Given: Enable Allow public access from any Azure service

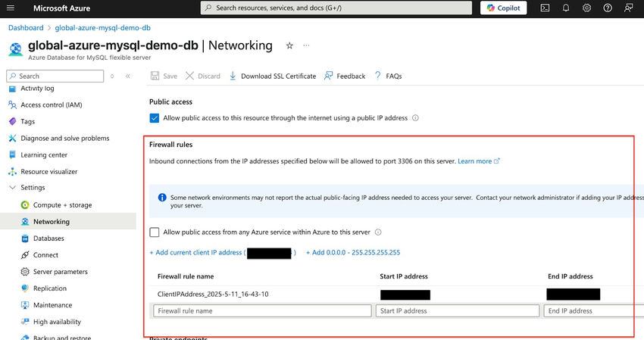Looking at the screenshot, I should click(155, 232).
